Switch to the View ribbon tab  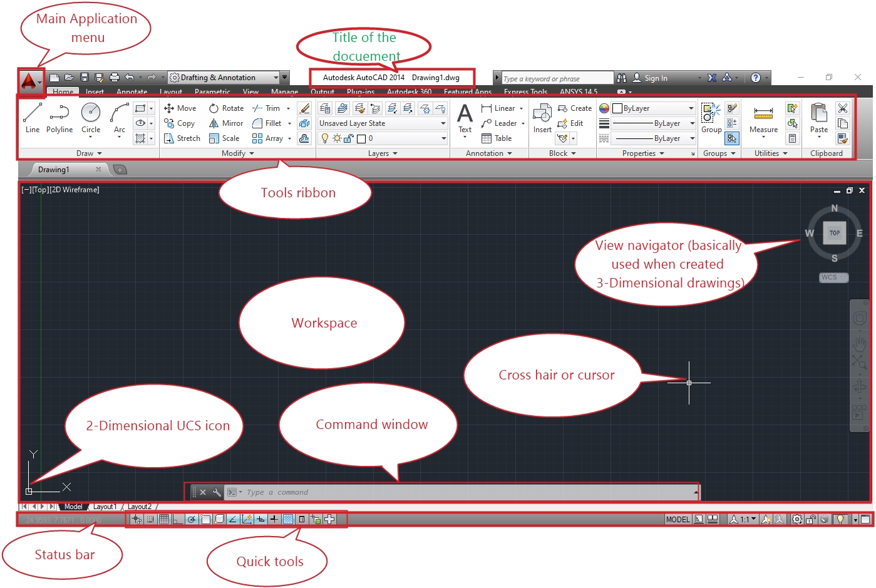tap(250, 91)
